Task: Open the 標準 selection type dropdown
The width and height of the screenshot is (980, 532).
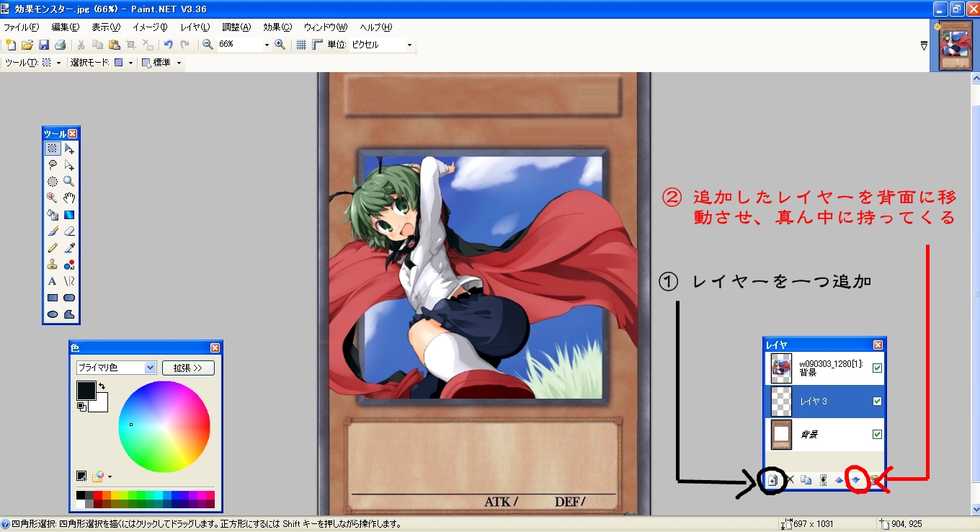Action: [179, 63]
